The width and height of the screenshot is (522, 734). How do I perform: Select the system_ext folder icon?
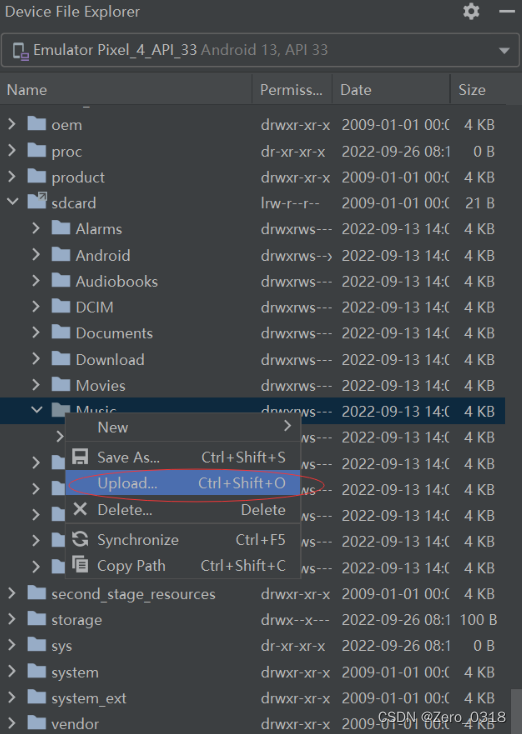(x=37, y=697)
